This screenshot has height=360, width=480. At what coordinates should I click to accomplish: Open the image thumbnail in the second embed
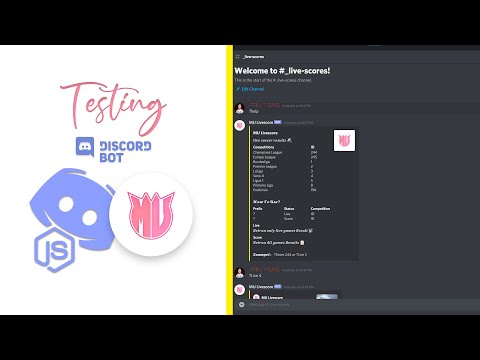[327, 296]
